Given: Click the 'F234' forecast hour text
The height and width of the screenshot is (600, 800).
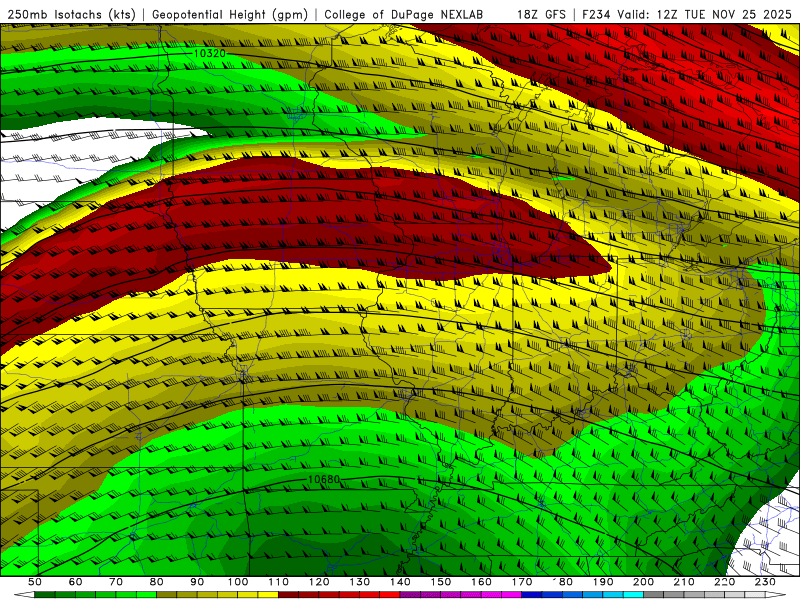Looking at the screenshot, I should pos(597,15).
